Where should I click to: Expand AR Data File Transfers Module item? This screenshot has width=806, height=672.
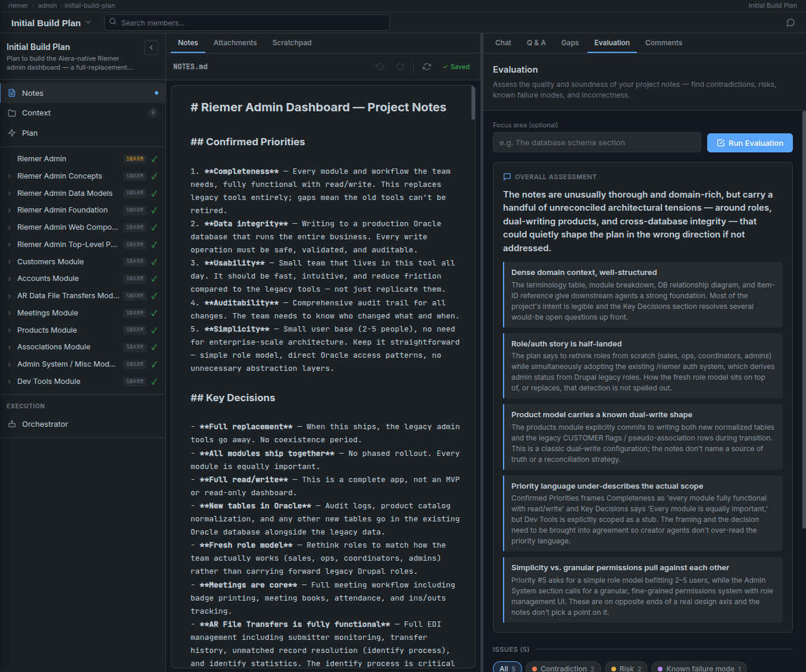coord(10,296)
